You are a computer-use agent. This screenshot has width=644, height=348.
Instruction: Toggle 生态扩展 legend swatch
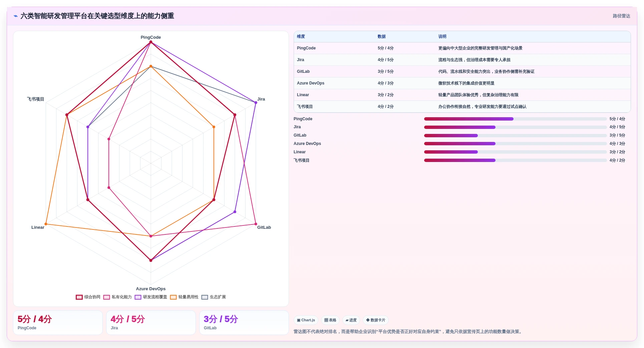click(205, 297)
